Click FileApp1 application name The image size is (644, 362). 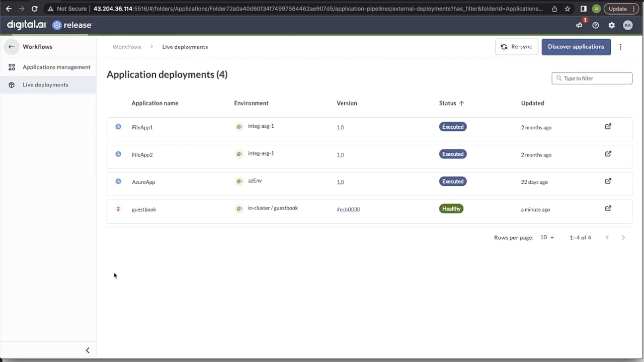[142, 127]
